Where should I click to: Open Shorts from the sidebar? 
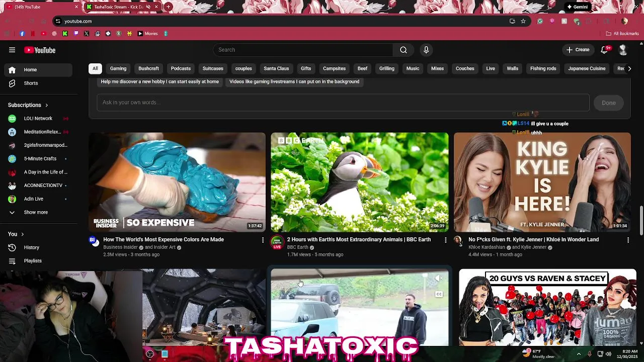click(x=39, y=83)
